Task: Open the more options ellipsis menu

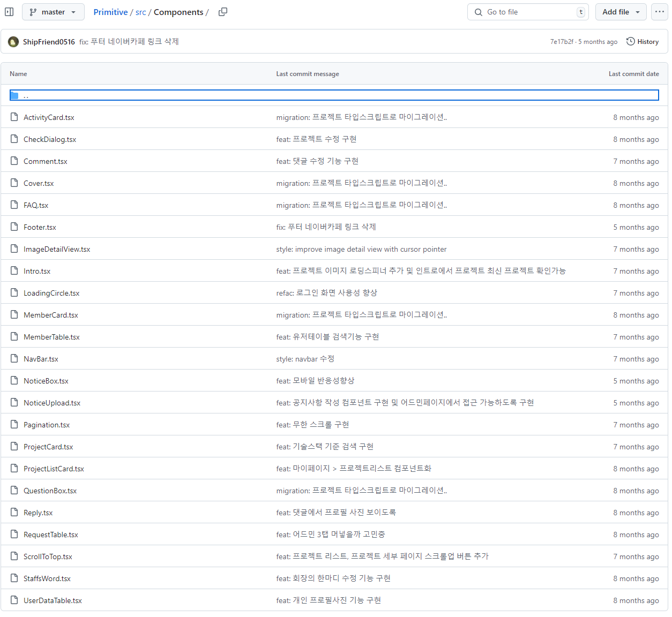Action: pos(659,12)
